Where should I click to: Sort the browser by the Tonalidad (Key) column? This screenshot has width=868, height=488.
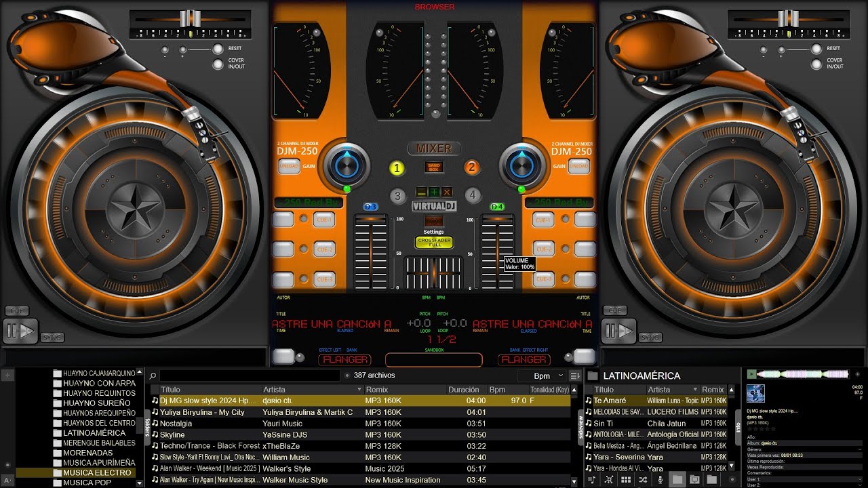549,390
